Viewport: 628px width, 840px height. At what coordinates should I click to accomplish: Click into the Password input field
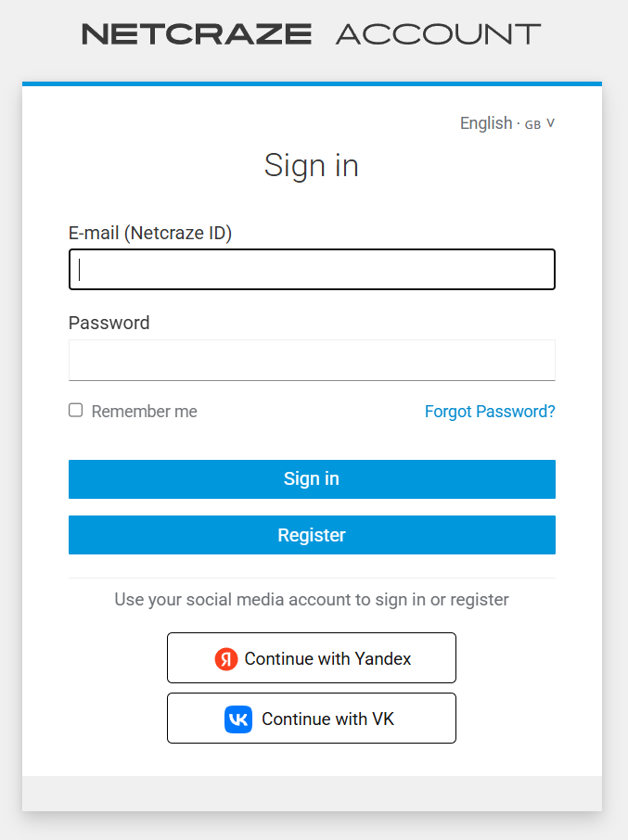312,360
